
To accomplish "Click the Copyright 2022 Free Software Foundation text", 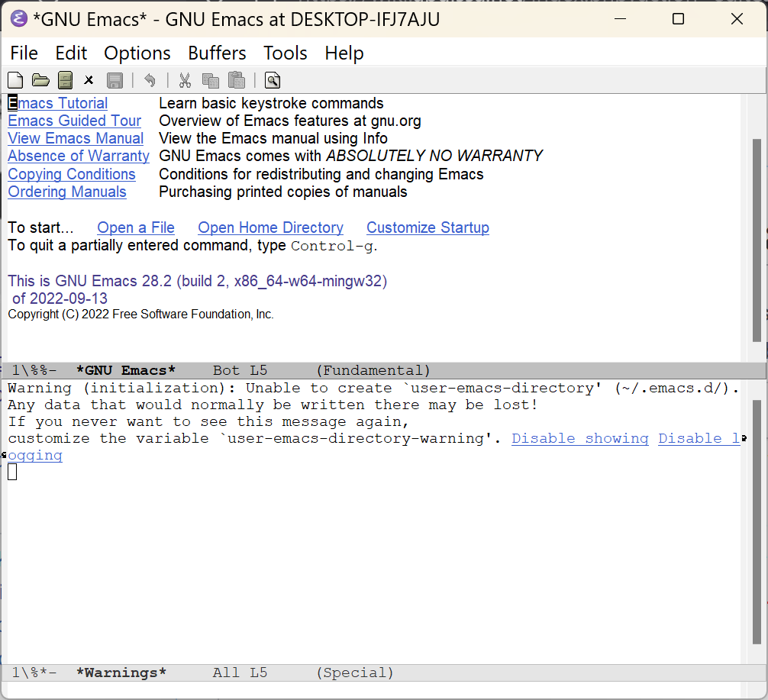I will (x=140, y=315).
